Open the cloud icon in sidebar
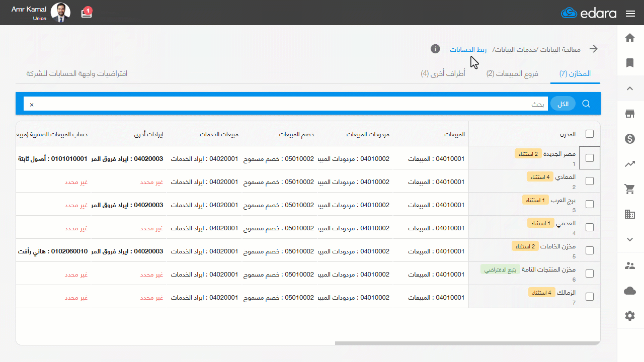Screen dimensions: 644x362 point(629,291)
